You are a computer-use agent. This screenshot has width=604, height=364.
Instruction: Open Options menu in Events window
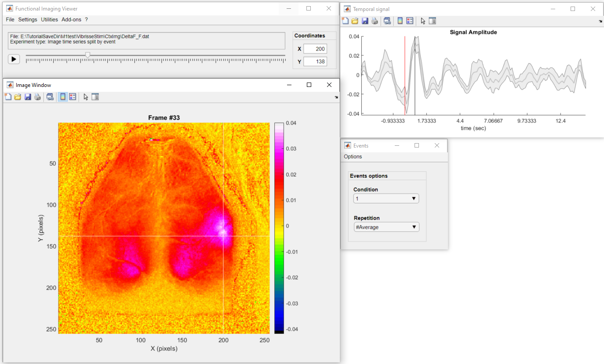click(x=353, y=157)
